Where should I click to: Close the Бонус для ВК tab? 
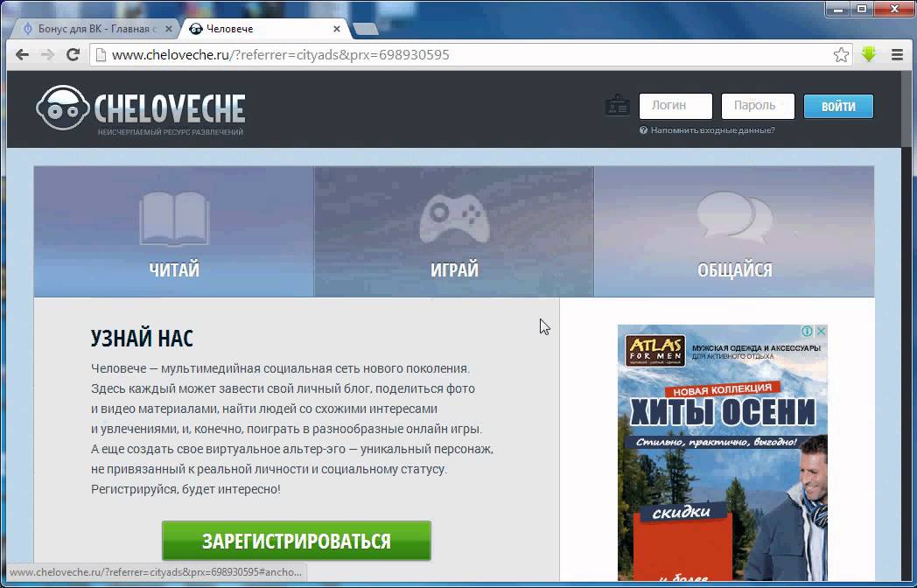coord(168,29)
